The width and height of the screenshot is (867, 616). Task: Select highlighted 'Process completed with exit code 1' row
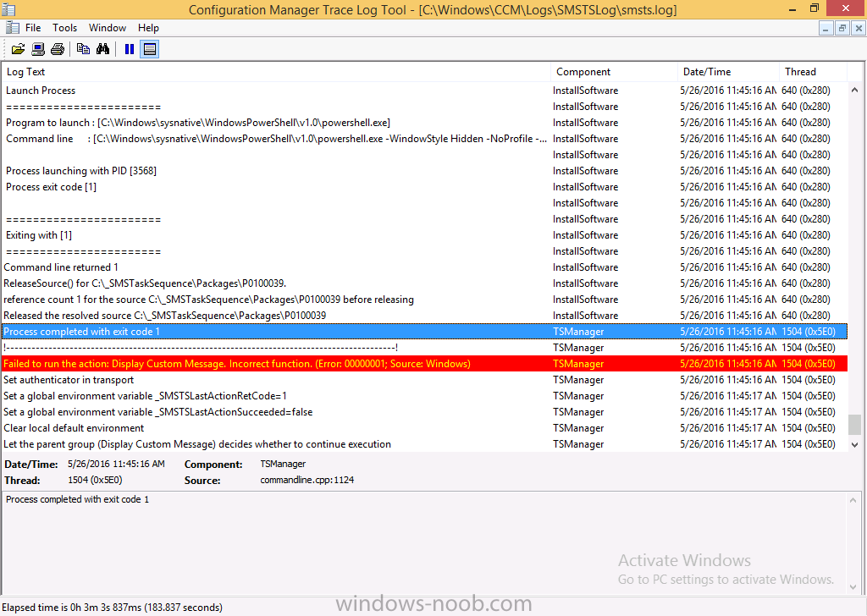[425, 332]
